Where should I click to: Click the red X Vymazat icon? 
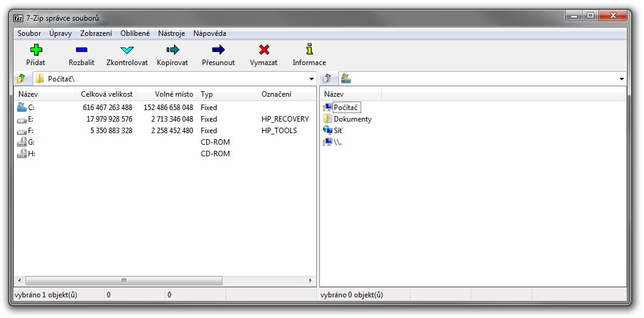[x=264, y=50]
